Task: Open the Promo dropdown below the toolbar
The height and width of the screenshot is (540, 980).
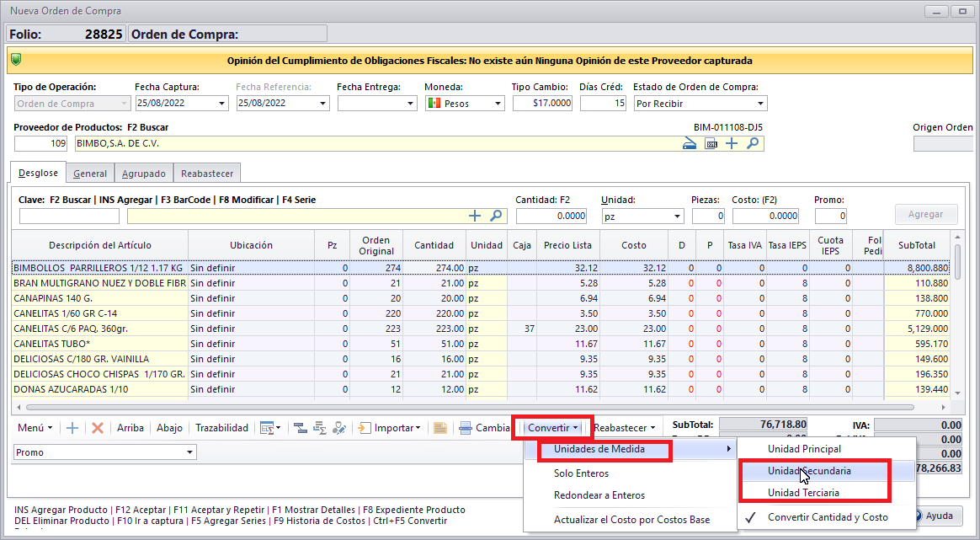Action: tap(189, 452)
